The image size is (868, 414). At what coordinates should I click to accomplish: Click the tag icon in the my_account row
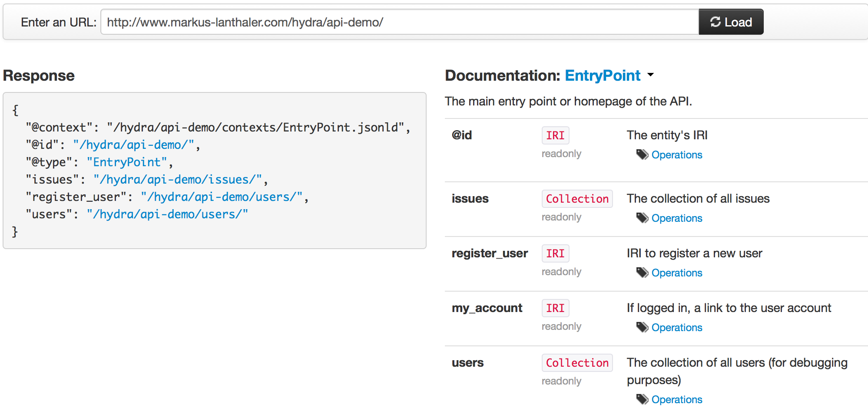pyautogui.click(x=642, y=327)
